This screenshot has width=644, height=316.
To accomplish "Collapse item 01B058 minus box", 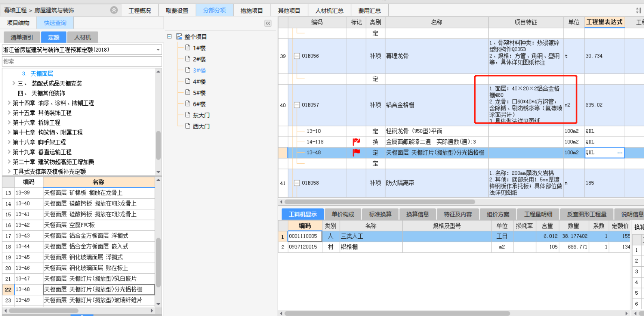I will tap(297, 183).
